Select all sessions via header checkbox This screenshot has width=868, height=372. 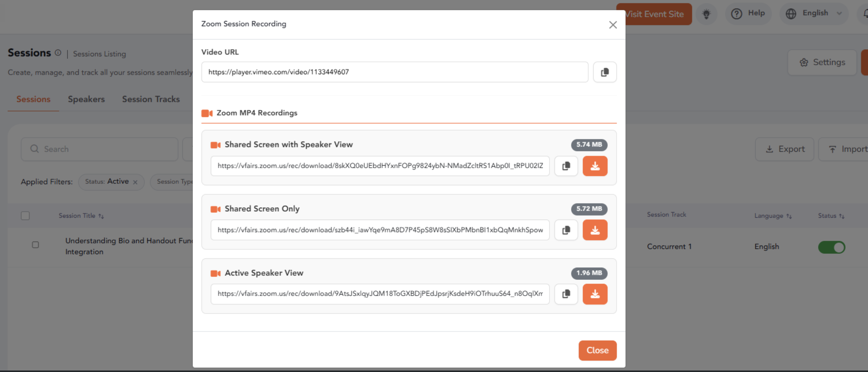coord(25,215)
